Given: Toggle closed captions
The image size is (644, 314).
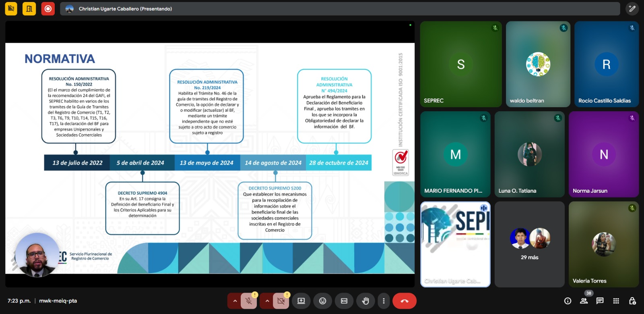Looking at the screenshot, I should [344, 301].
